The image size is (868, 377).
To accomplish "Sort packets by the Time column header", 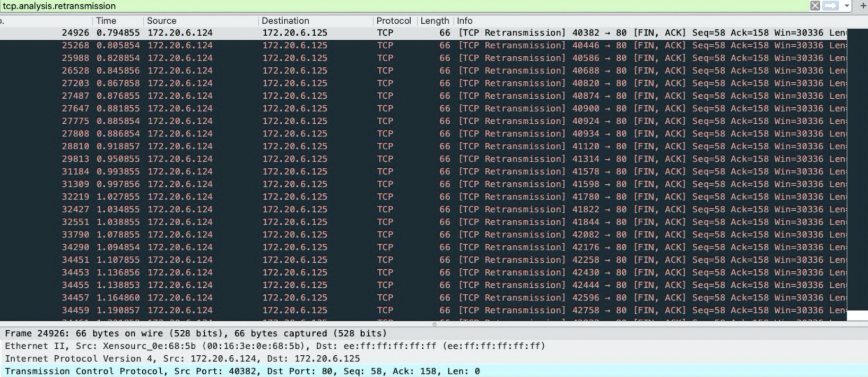I will coord(106,21).
